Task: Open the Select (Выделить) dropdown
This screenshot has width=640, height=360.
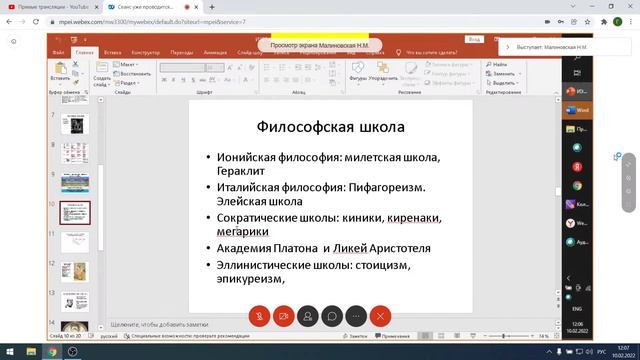Action: [x=502, y=83]
